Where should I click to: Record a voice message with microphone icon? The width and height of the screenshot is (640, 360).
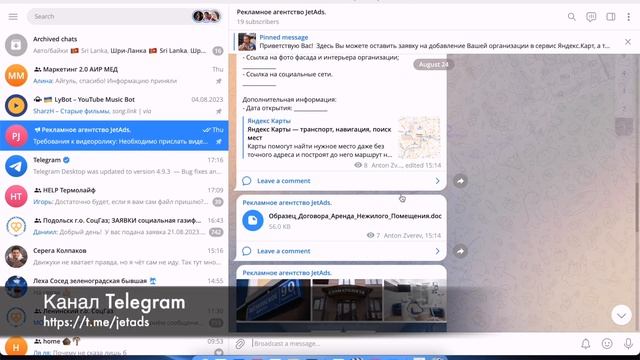[629, 344]
